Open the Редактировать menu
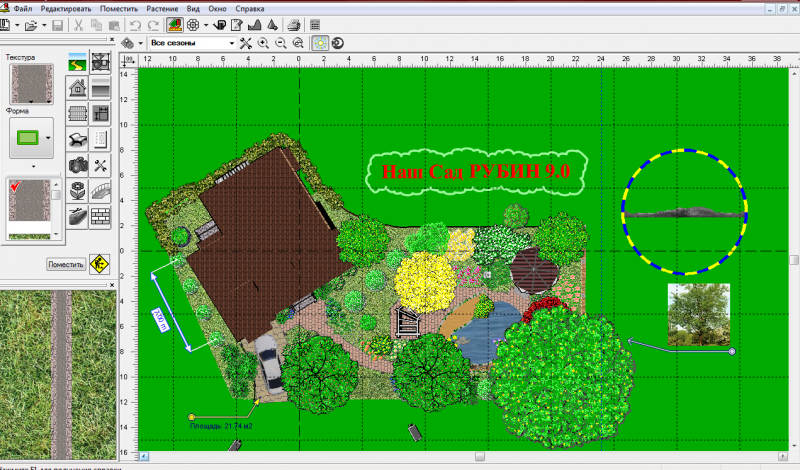Screen dimensions: 800x470 66,9
